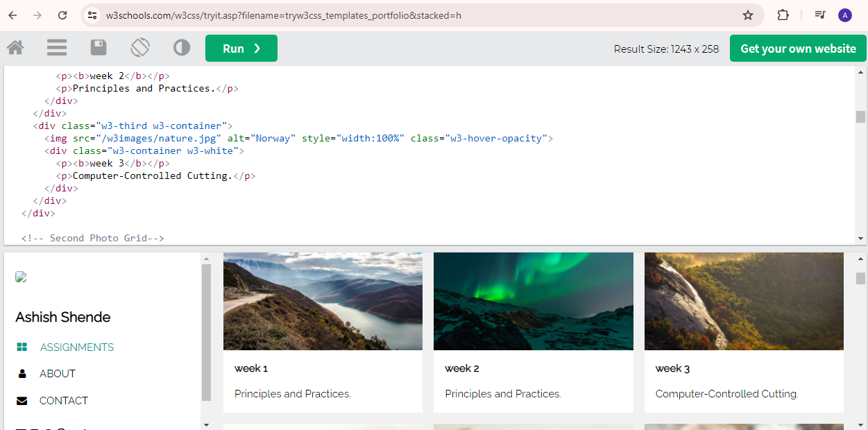Go to CONTACT sidebar link
868x430 pixels.
click(x=64, y=401)
